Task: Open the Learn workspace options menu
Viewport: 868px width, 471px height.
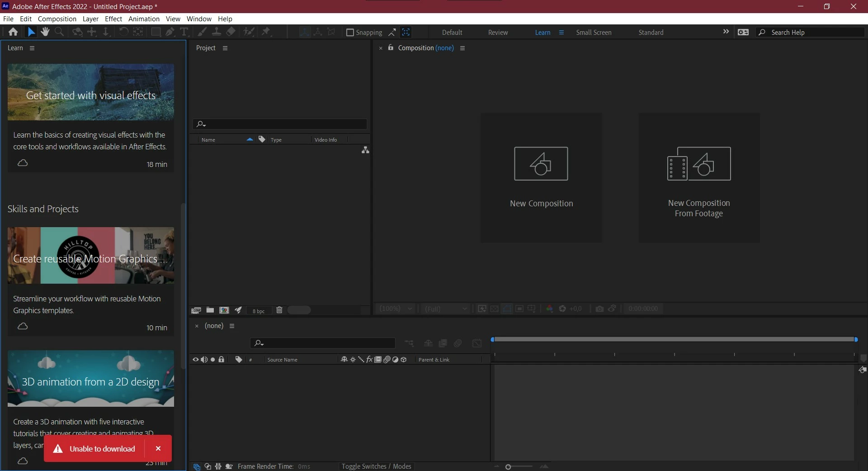Action: 561,33
